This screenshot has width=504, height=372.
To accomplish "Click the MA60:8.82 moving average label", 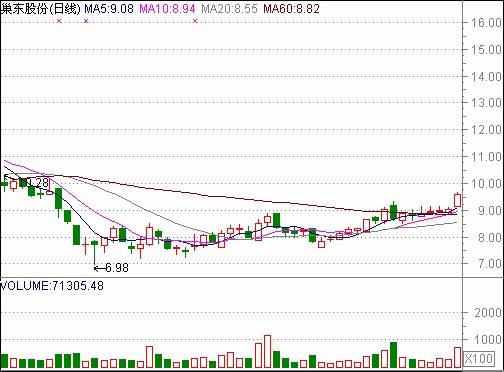I will coord(292,9).
